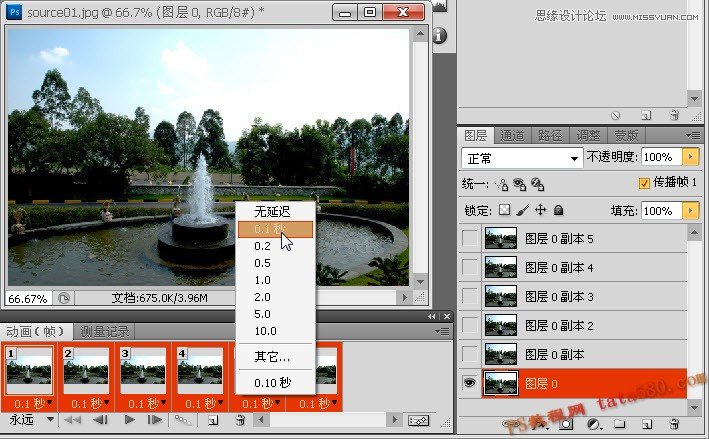Click the lock image pixels brush icon

coord(523,210)
